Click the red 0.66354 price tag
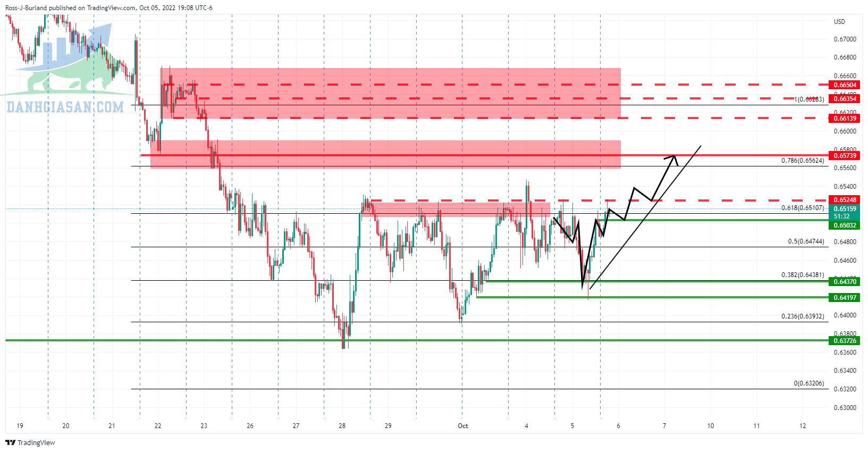Viewport: 868px width, 452px height. click(x=845, y=99)
